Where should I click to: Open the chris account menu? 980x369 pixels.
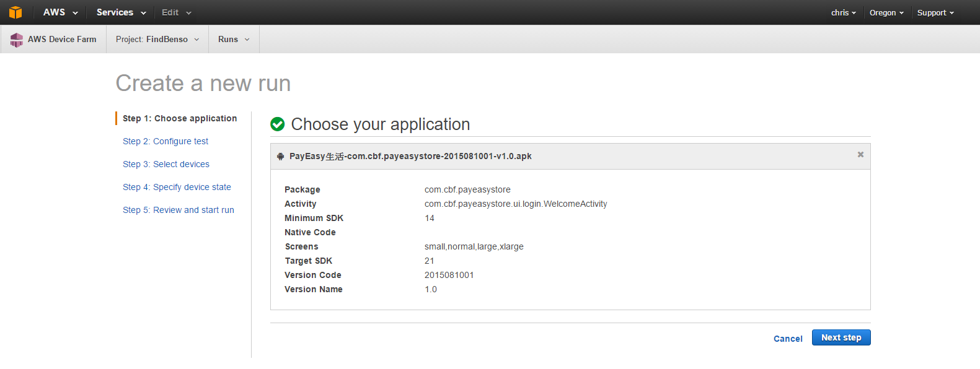tap(843, 12)
